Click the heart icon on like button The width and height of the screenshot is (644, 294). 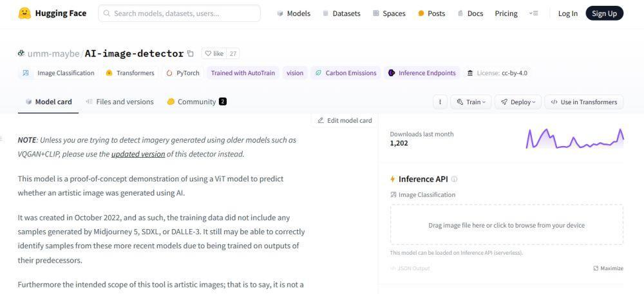click(208, 53)
